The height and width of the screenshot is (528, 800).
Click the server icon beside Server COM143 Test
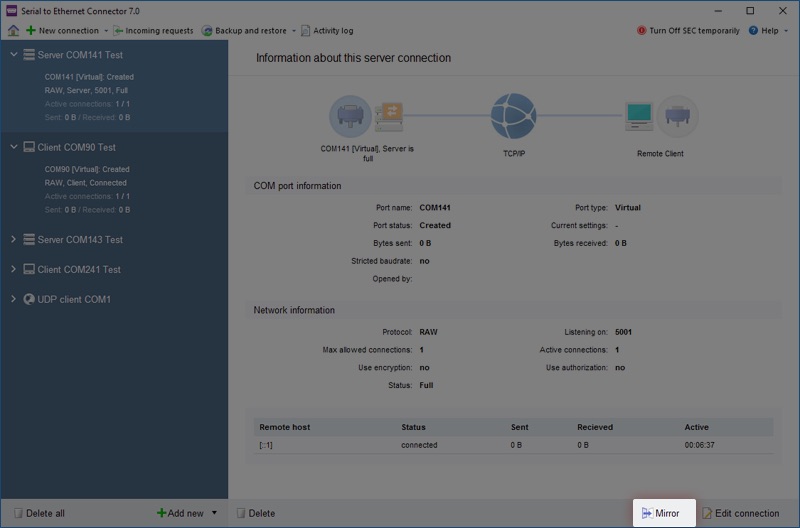(29, 239)
